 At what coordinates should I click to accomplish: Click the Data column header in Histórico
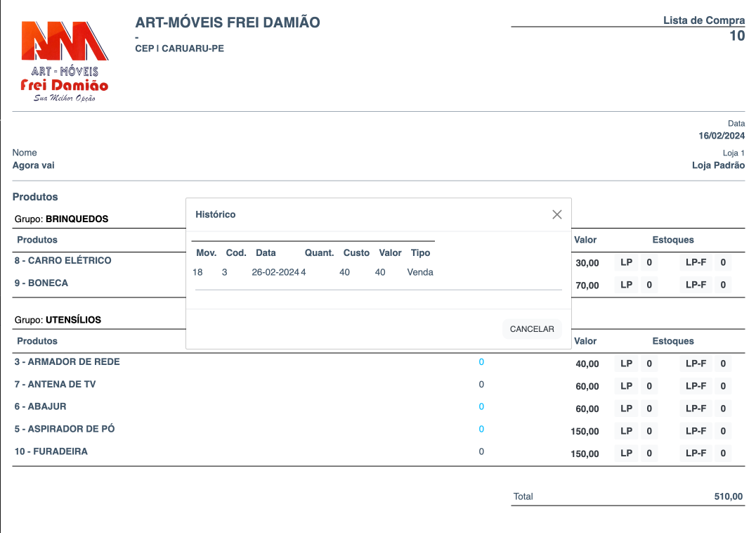tap(266, 253)
